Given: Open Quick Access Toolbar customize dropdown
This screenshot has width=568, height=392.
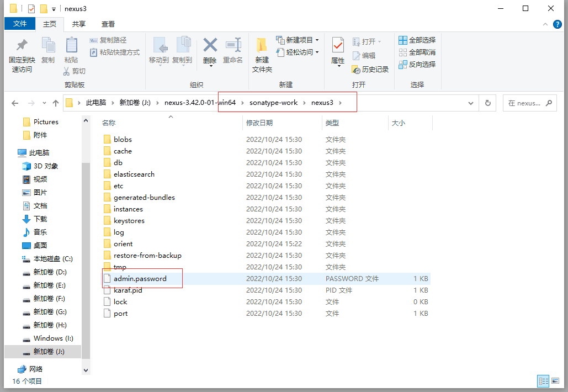Looking at the screenshot, I should pos(54,9).
